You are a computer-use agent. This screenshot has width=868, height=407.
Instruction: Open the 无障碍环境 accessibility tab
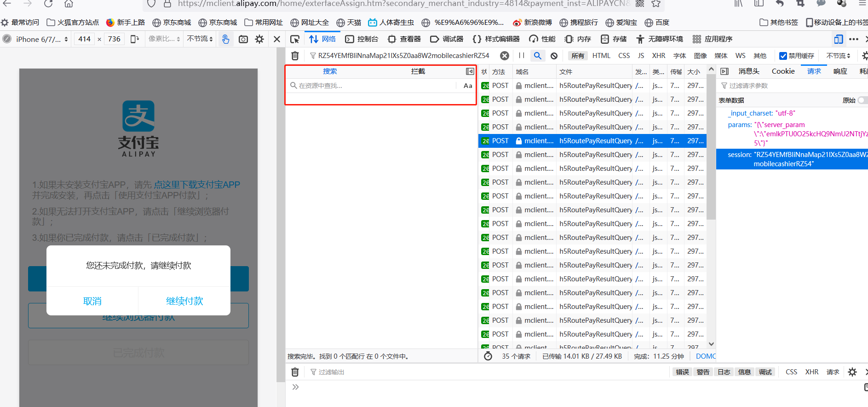pyautogui.click(x=660, y=39)
